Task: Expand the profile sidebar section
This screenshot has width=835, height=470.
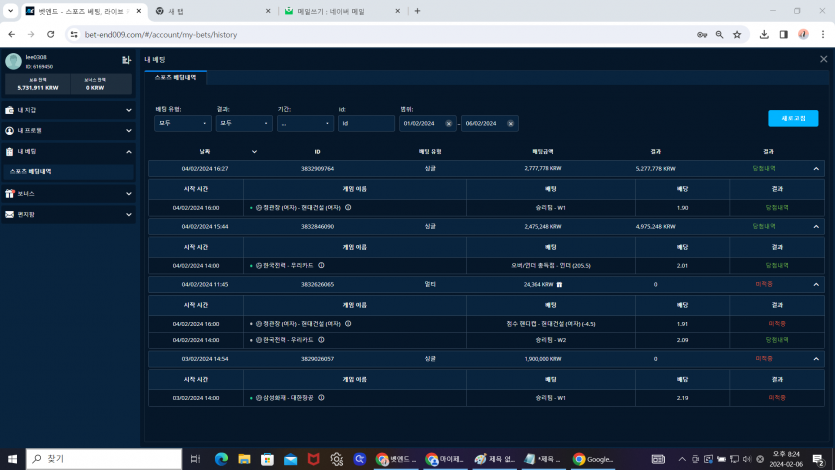Action: tap(129, 130)
